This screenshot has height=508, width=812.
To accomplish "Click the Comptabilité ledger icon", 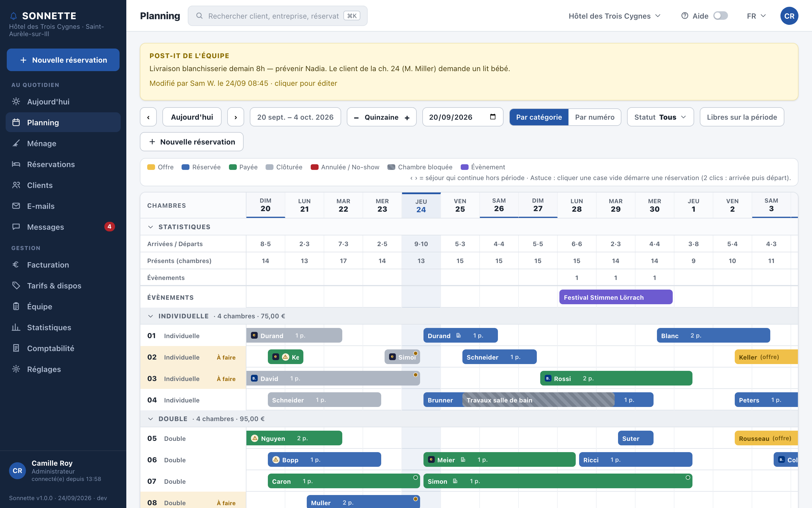I will [16, 348].
